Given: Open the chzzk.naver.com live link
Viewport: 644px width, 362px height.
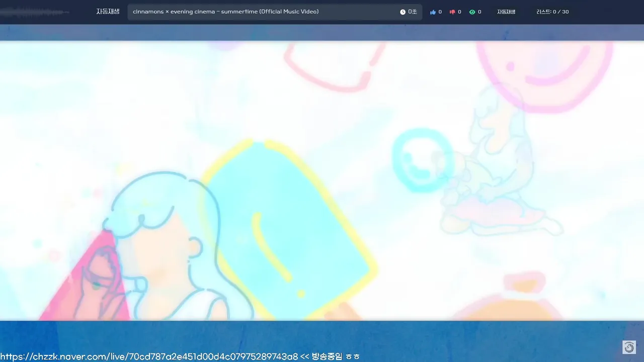Looking at the screenshot, I should (x=149, y=356).
